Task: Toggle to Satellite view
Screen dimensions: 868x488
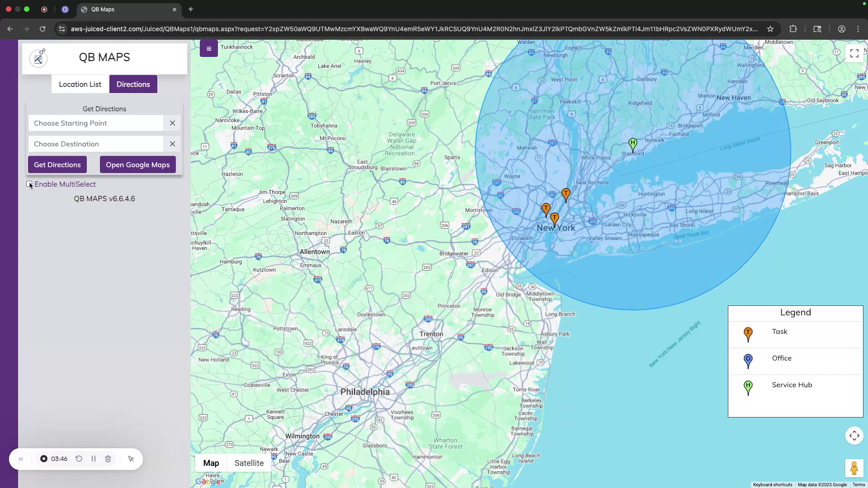Action: (x=249, y=463)
